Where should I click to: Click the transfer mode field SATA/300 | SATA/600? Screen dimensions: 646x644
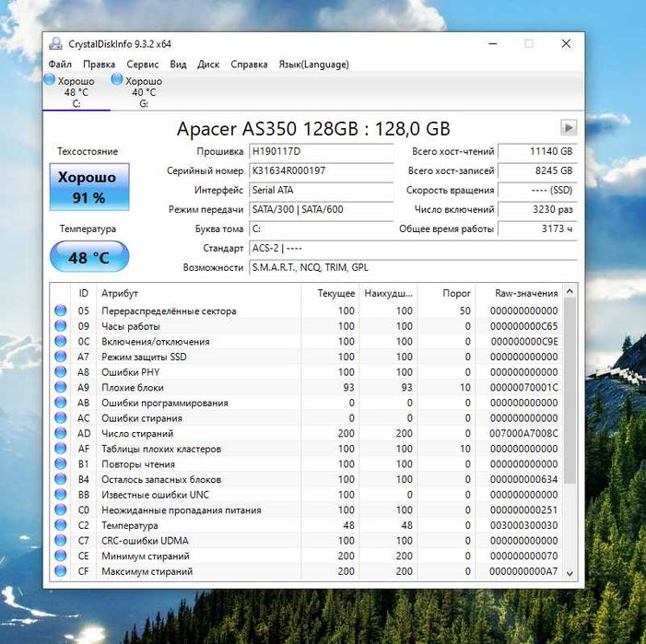[321, 209]
